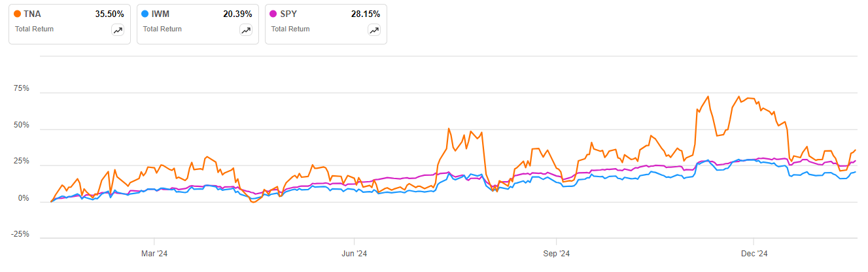Image resolution: width=868 pixels, height=272 pixels.
Task: Select the SPY ticker label
Action: 289,14
